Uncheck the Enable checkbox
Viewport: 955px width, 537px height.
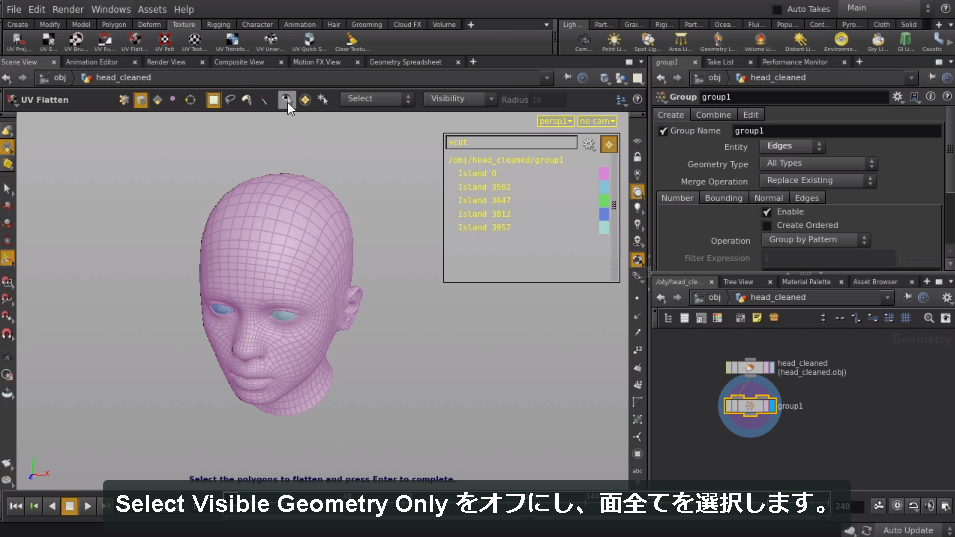coord(767,212)
